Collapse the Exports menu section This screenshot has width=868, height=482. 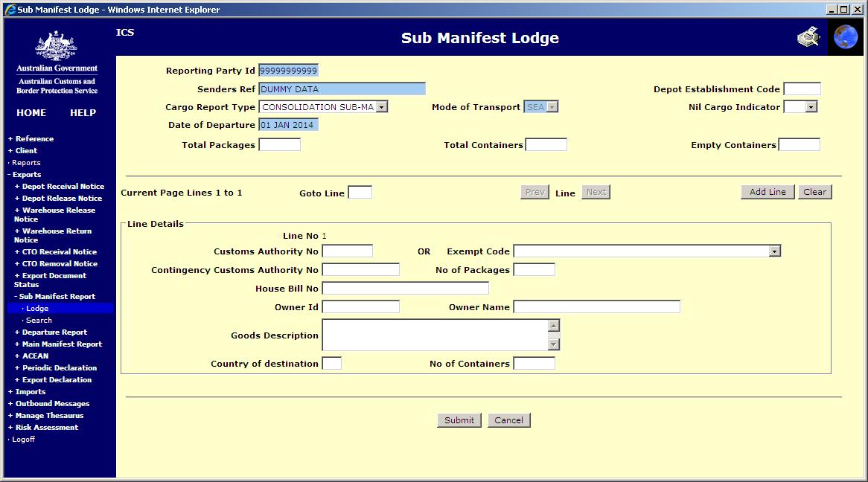[25, 174]
